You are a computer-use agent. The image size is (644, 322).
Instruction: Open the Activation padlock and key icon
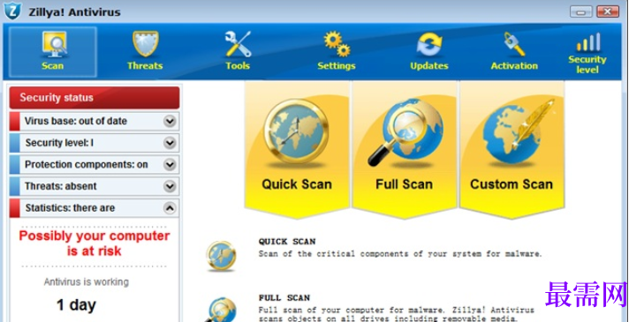click(x=514, y=44)
